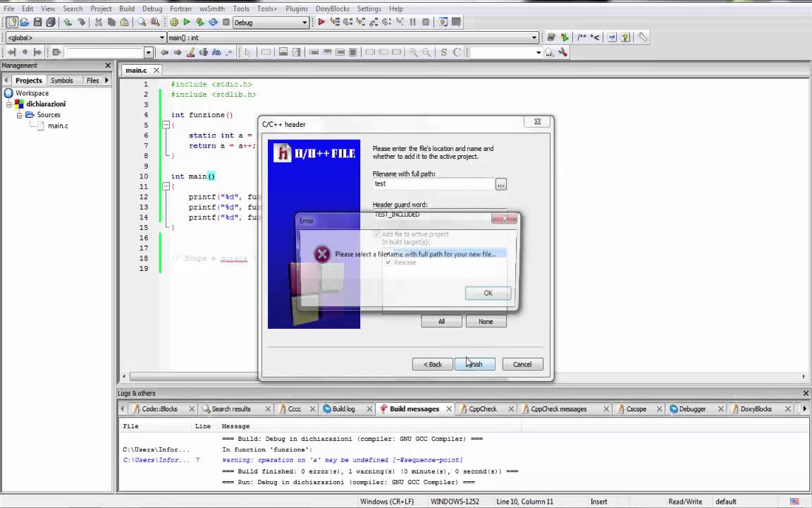Click OK in the Error dialog

(488, 294)
